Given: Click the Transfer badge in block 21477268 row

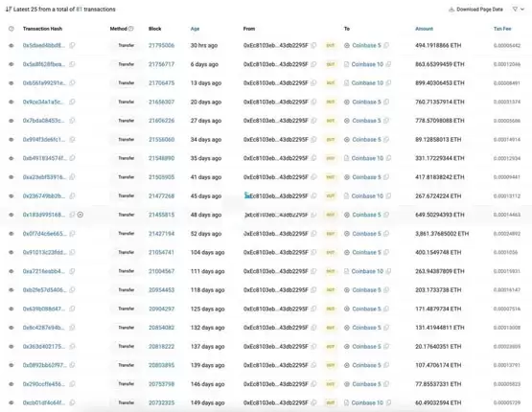Looking at the screenshot, I should [126, 195].
